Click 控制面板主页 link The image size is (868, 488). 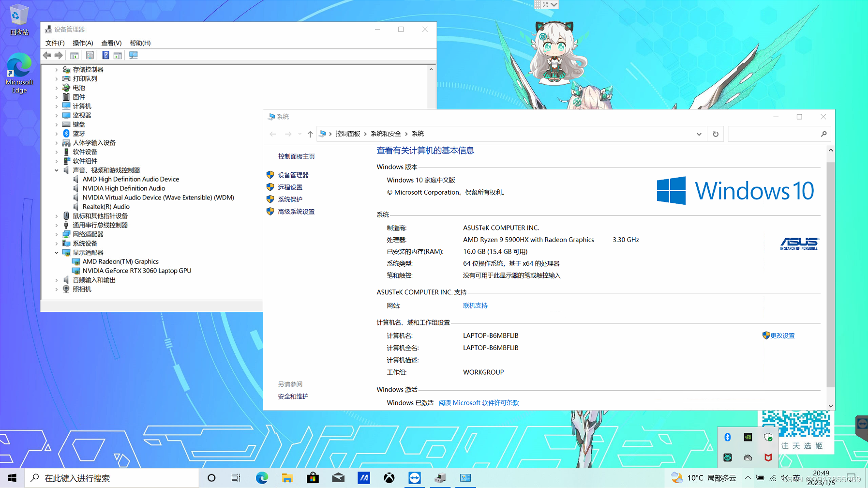coord(297,156)
